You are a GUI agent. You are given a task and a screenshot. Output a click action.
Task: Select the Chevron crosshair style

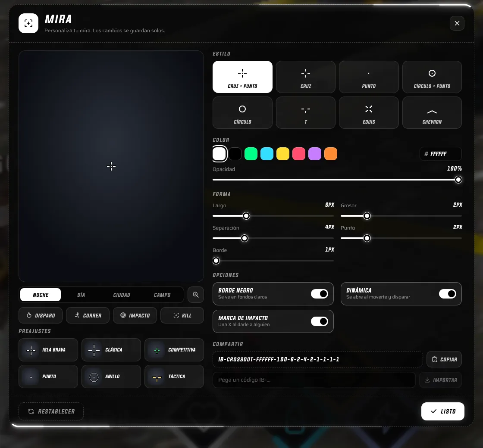click(x=432, y=112)
